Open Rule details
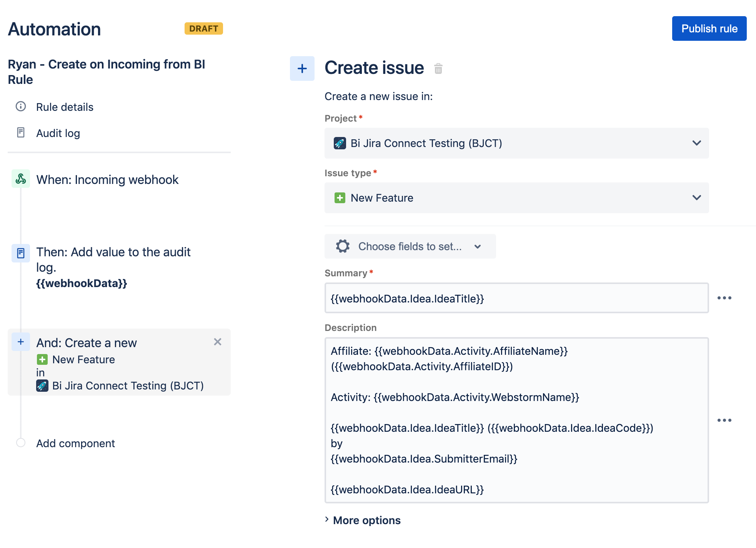This screenshot has height=548, width=756. point(65,107)
